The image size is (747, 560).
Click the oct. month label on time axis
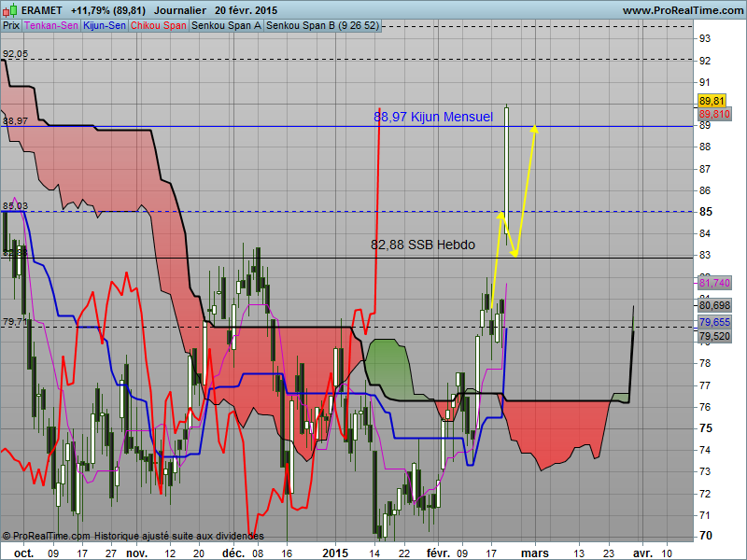[24, 553]
